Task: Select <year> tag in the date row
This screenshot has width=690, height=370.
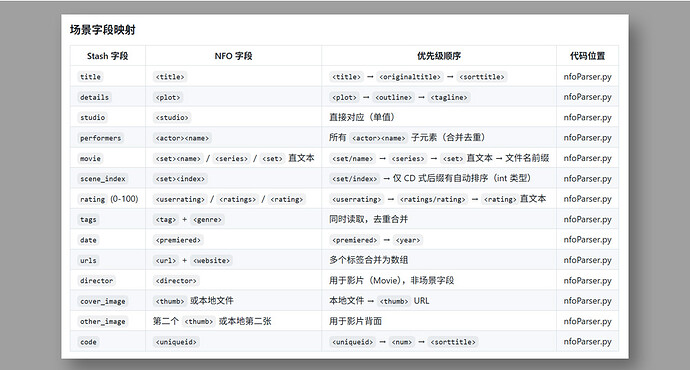Action: point(408,240)
